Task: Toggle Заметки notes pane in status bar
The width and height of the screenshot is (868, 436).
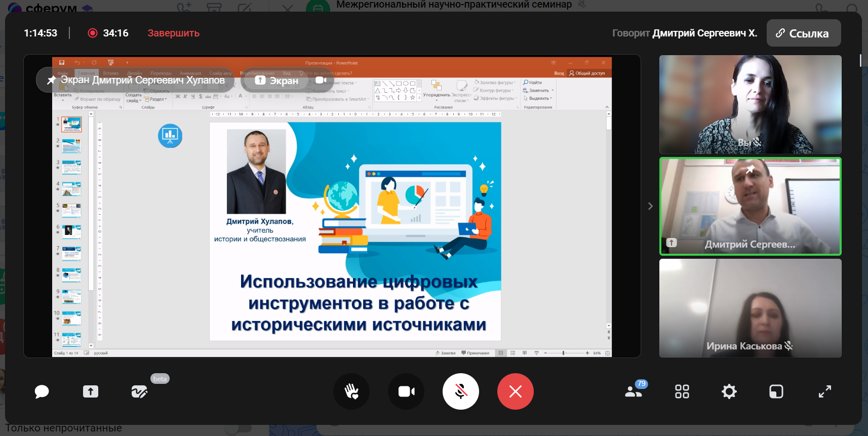Action: click(x=446, y=353)
